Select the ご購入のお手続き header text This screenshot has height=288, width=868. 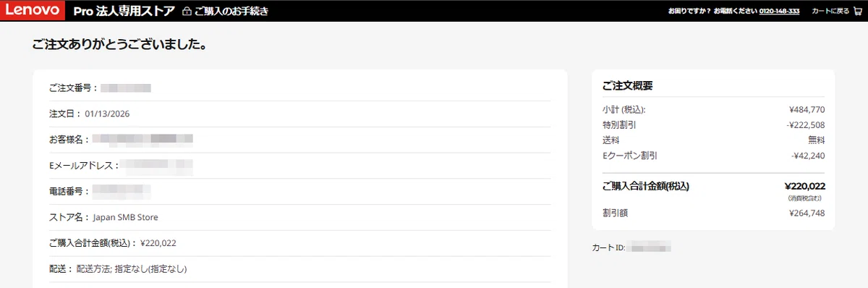pyautogui.click(x=231, y=12)
